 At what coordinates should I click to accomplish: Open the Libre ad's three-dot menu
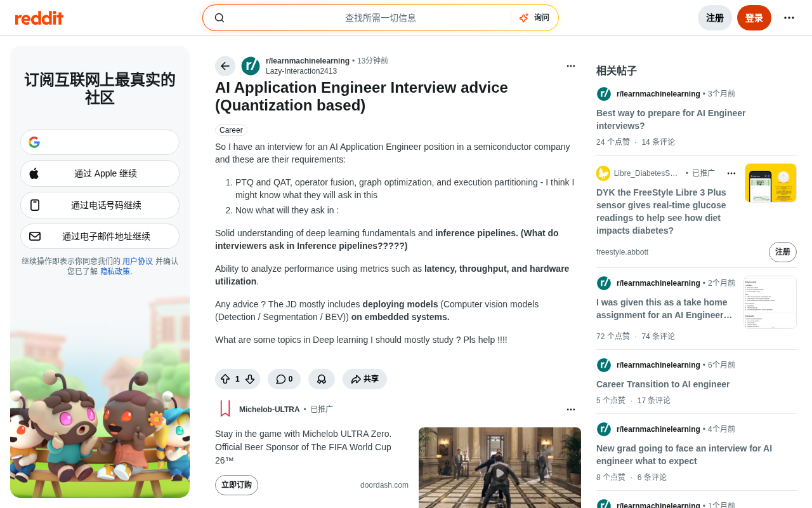731,173
